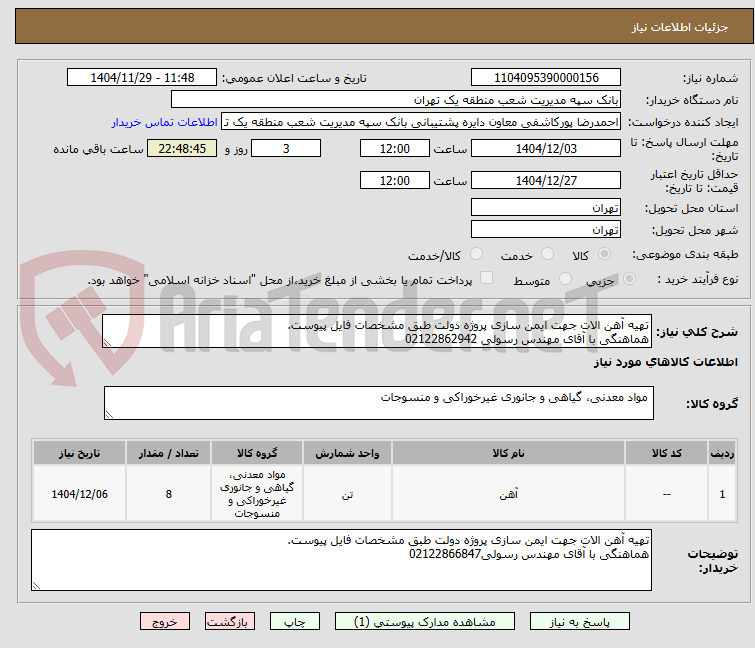Image resolution: width=755 pixels, height=648 pixels.
Task: Click the توضیحات خریدار text area
Action: pyautogui.click(x=341, y=560)
